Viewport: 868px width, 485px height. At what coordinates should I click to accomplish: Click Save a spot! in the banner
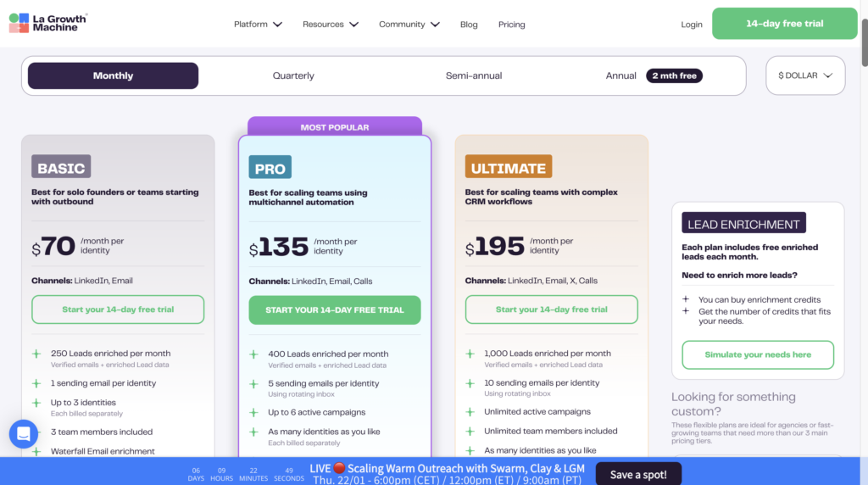tap(638, 475)
